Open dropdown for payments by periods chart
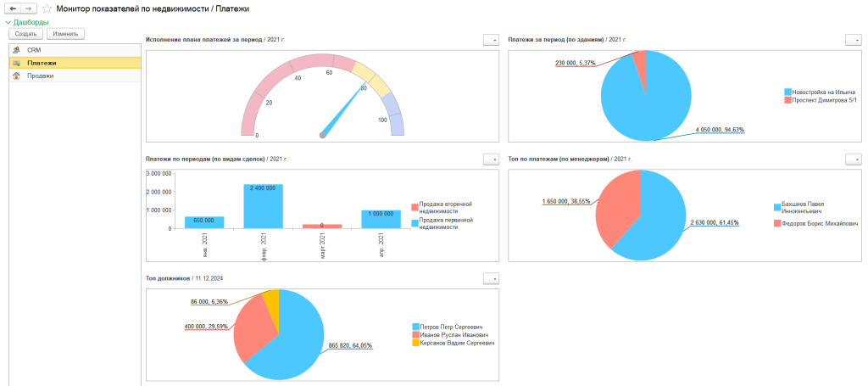 click(x=490, y=159)
